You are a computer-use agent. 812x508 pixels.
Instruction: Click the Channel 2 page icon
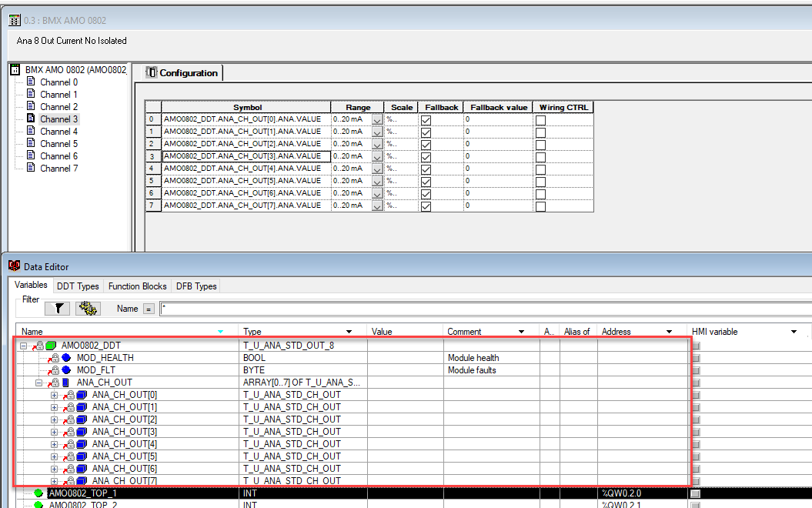(x=31, y=106)
